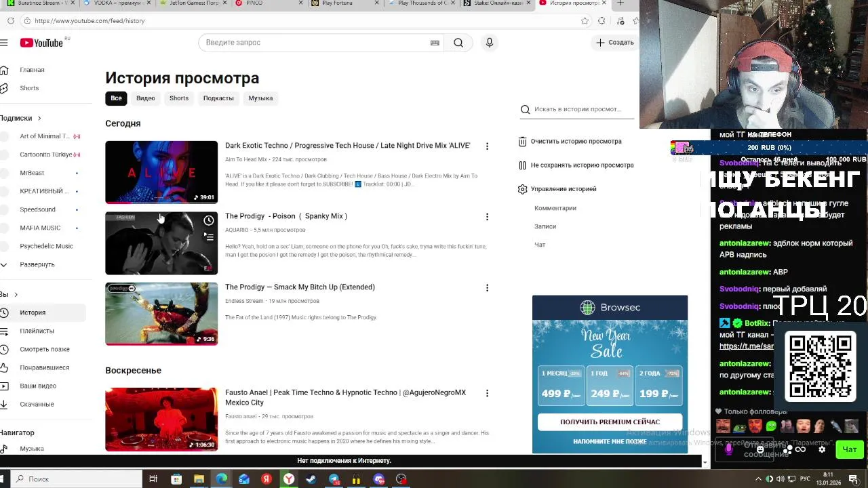This screenshot has height=488, width=868.
Task: Expand the Вы section arrow
Action: click(16, 294)
